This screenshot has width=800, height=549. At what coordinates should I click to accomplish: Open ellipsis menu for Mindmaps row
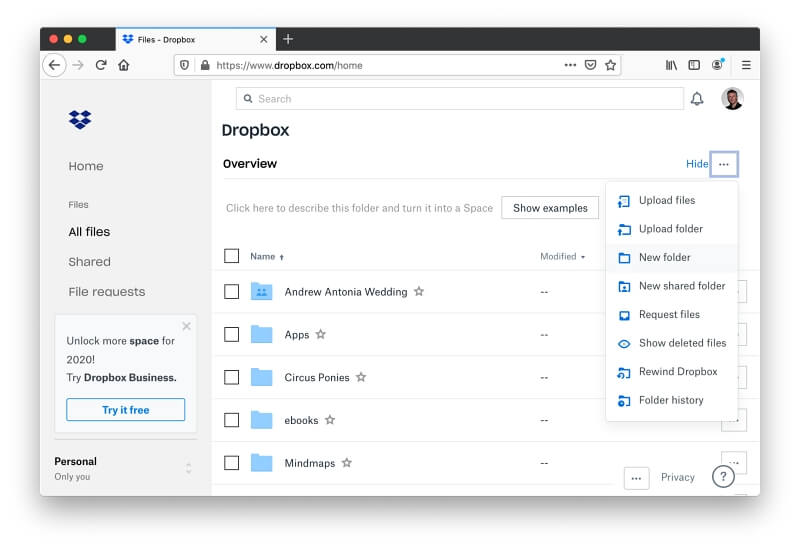pos(734,463)
